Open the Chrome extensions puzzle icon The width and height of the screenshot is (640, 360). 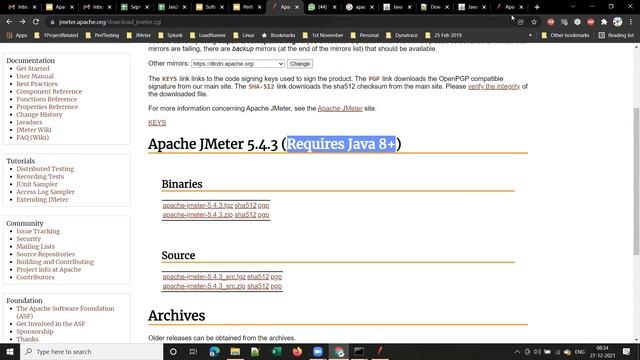click(x=604, y=22)
